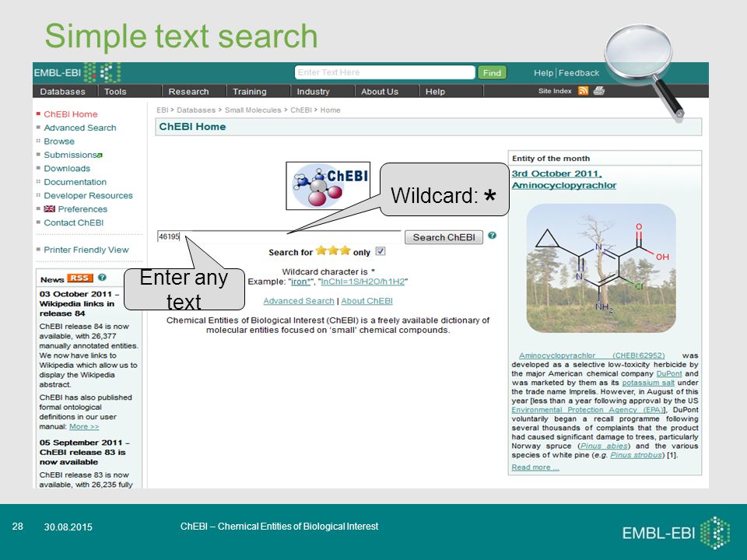Click the orange RSS badge beside News
This screenshot has width=747, height=560.
tap(80, 278)
